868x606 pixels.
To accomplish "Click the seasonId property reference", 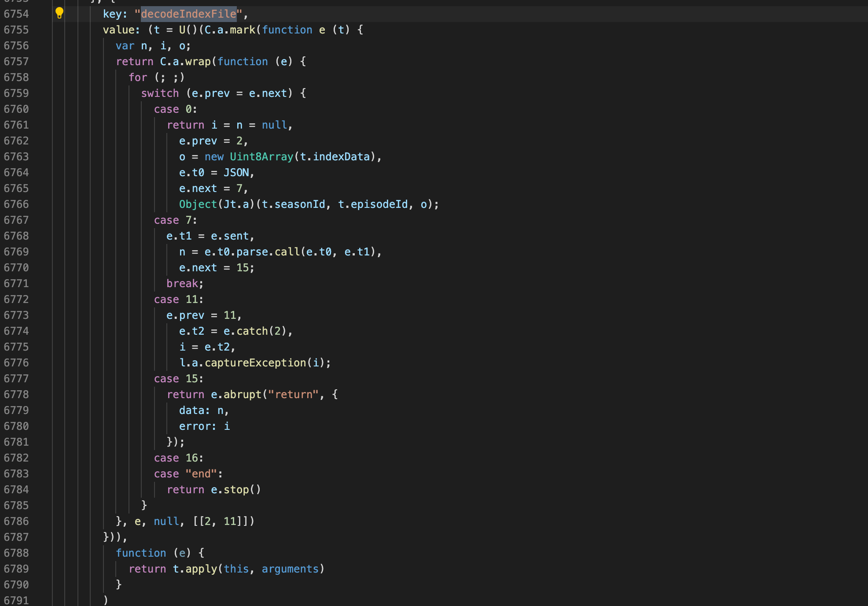I will (299, 204).
